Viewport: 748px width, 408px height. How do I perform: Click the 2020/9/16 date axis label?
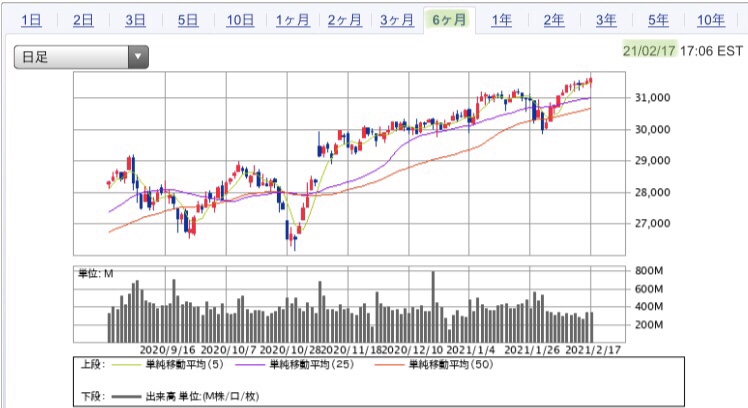pos(167,350)
